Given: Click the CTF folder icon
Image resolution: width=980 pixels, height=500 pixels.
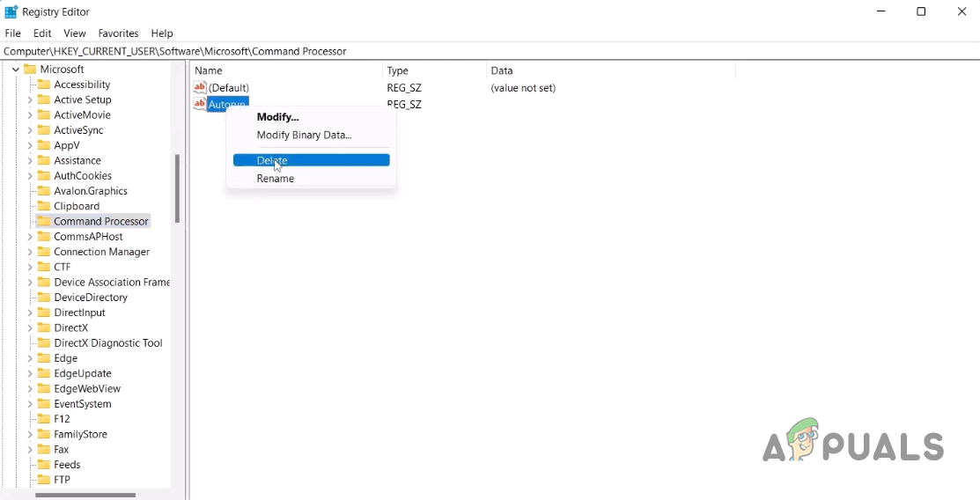Looking at the screenshot, I should 43,267.
